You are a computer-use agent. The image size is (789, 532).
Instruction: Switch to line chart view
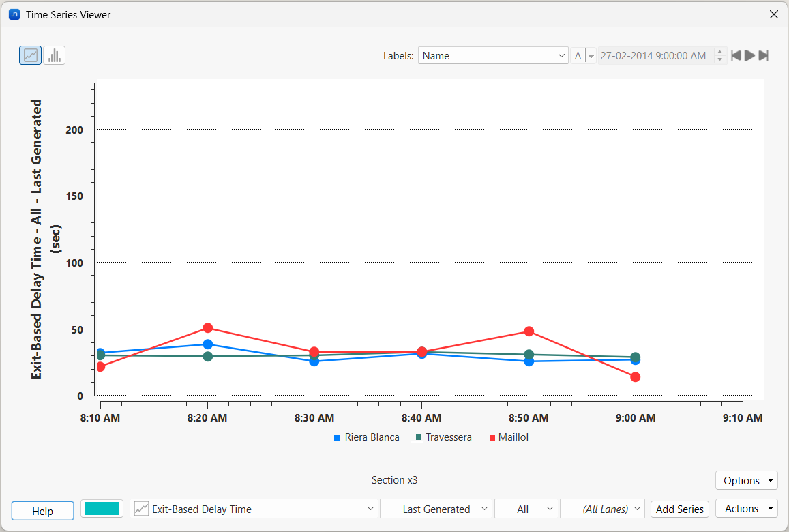click(x=30, y=55)
